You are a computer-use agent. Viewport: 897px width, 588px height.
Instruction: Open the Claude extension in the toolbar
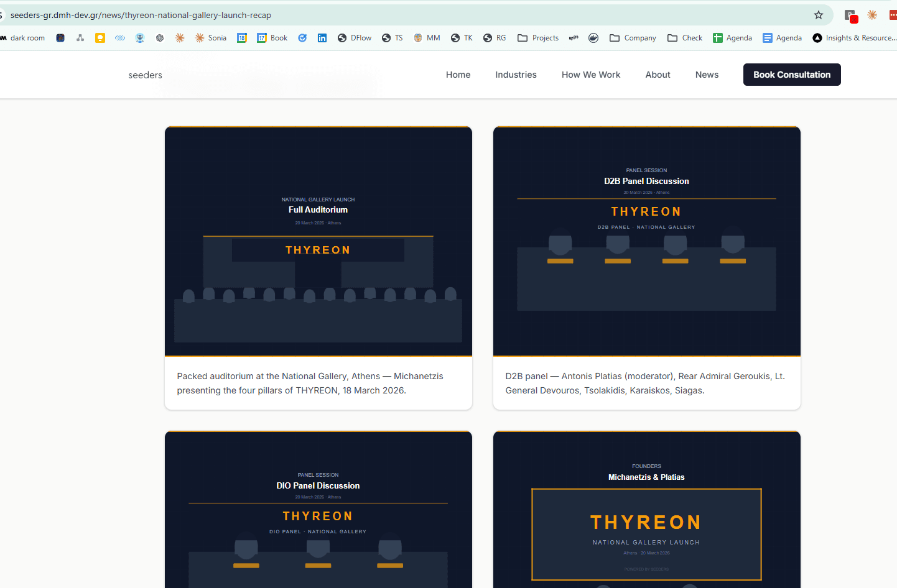pos(872,15)
